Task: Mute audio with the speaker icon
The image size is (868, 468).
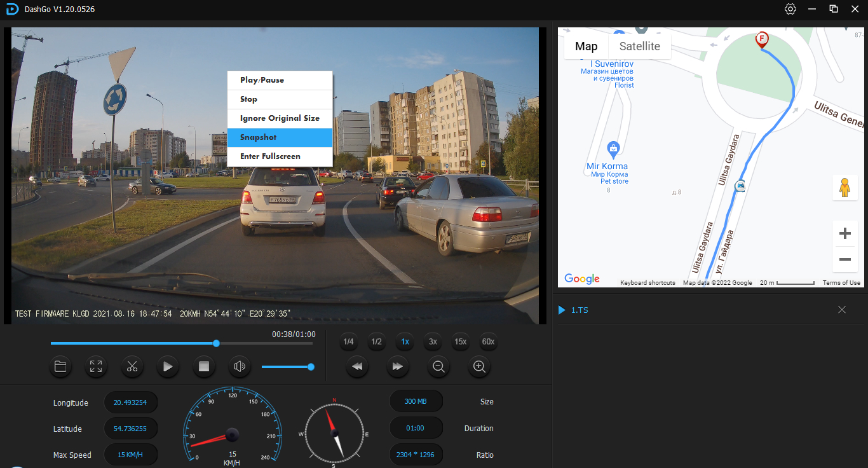Action: click(x=240, y=366)
